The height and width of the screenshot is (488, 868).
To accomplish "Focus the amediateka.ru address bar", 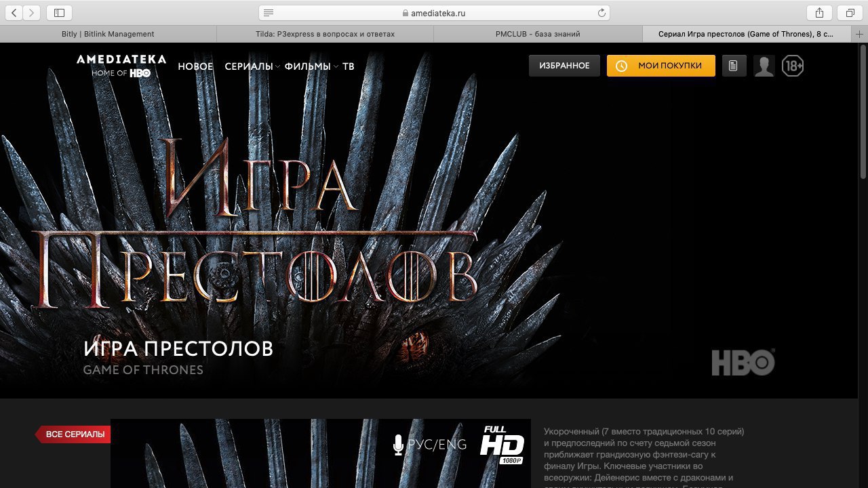I will click(x=434, y=13).
